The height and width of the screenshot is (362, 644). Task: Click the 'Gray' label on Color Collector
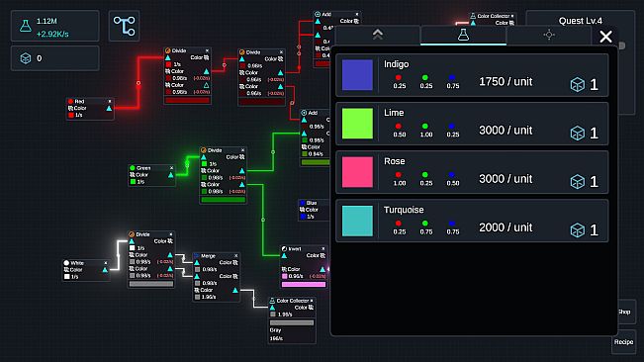276,330
